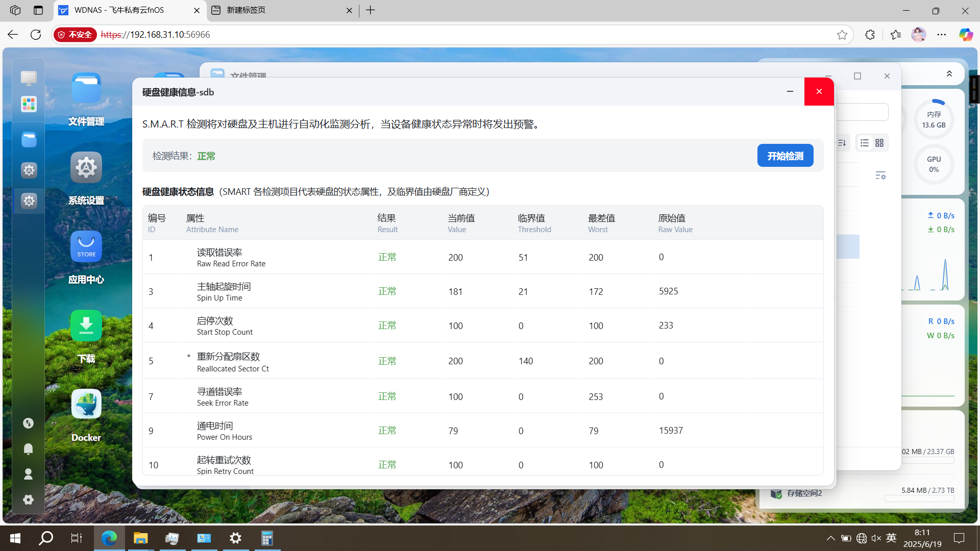Go back to the previous page
Screen dimensions: 980x551
click(13, 35)
